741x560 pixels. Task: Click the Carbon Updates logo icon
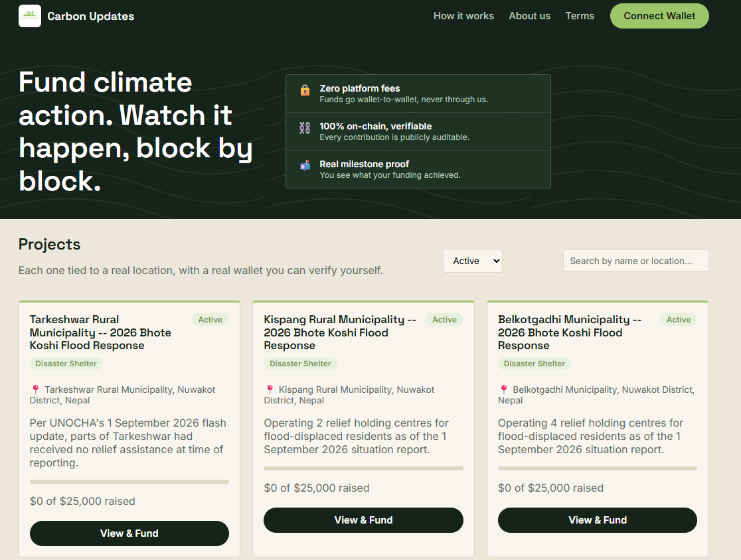30,16
